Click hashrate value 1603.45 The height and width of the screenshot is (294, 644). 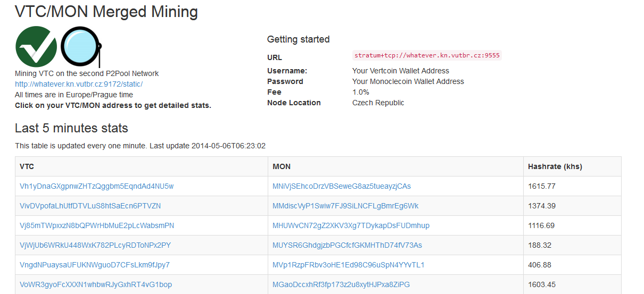[x=542, y=284]
